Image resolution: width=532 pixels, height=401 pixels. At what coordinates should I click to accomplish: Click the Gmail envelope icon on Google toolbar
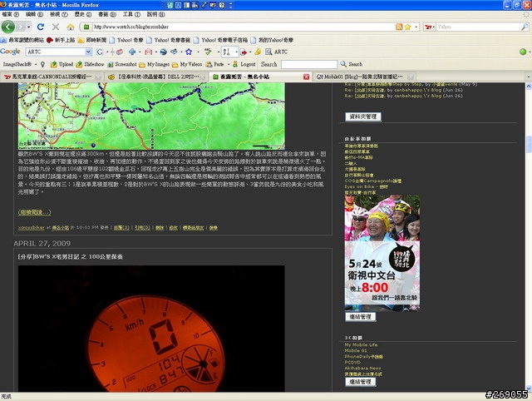point(148,52)
